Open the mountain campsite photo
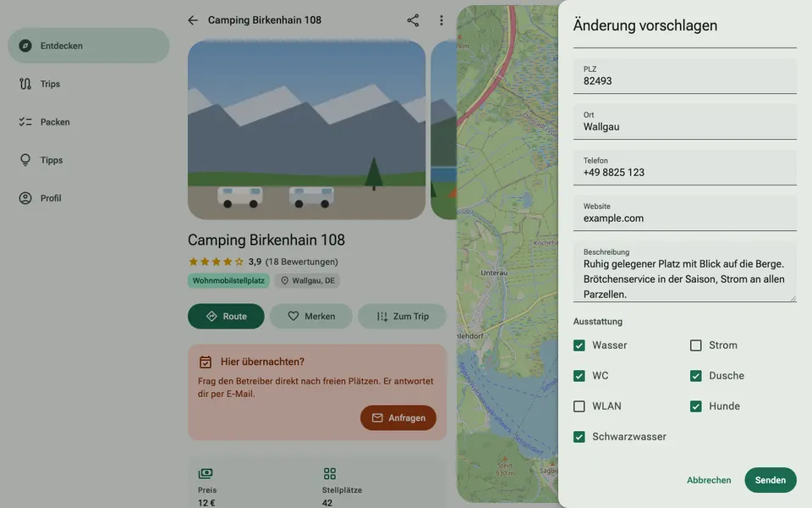812x508 pixels. 306,130
